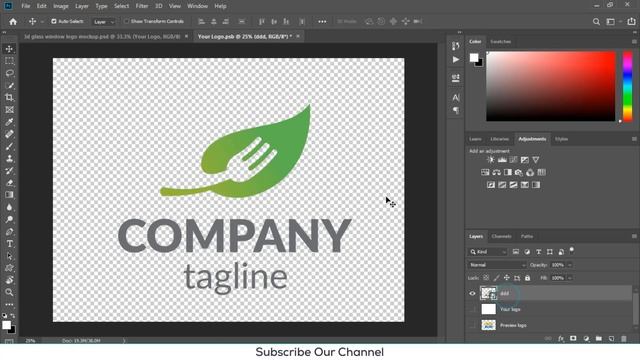This screenshot has height=360, width=640.
Task: Open blend mode Normal dropdown
Action: pyautogui.click(x=497, y=265)
